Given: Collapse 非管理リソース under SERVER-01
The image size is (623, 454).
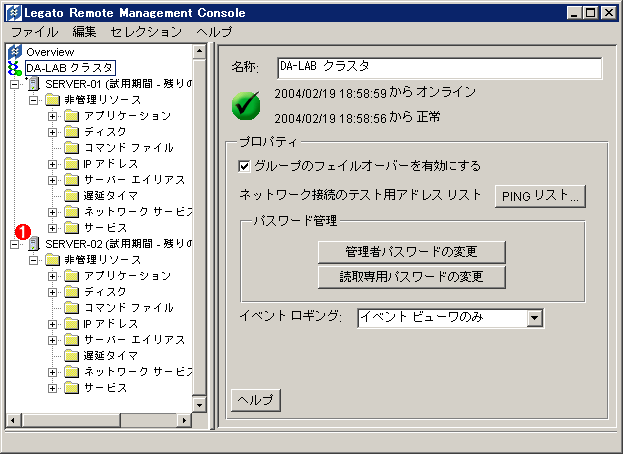Looking at the screenshot, I should (33, 100).
